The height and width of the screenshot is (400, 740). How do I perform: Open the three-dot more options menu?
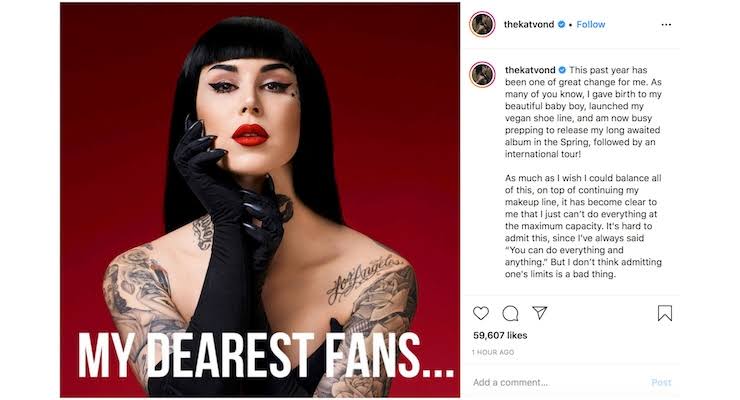(666, 25)
